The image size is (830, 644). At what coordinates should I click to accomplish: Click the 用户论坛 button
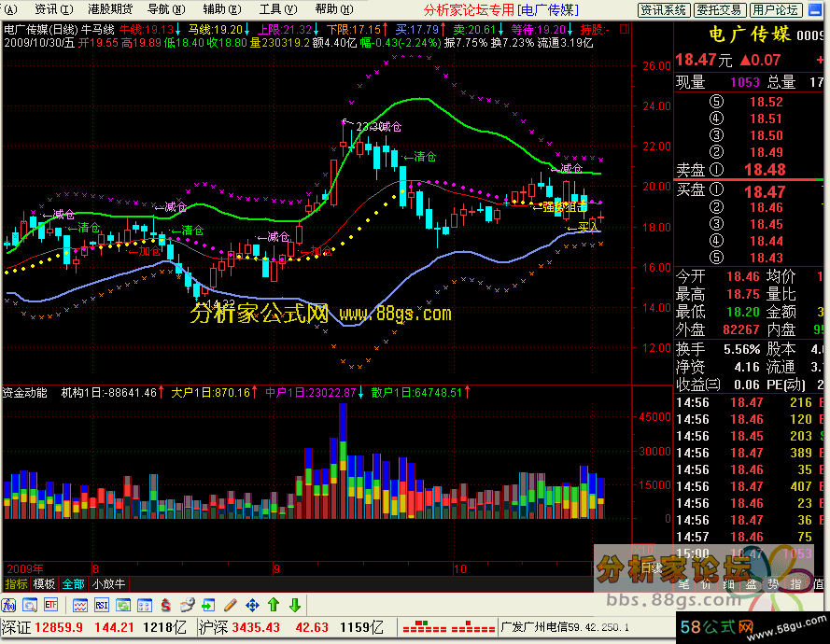point(776,10)
